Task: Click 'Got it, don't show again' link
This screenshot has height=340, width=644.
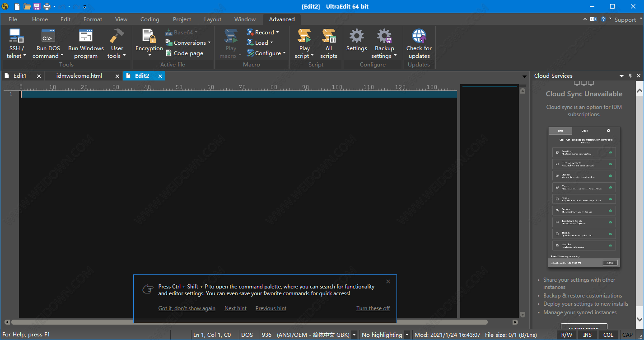Action: click(x=187, y=308)
